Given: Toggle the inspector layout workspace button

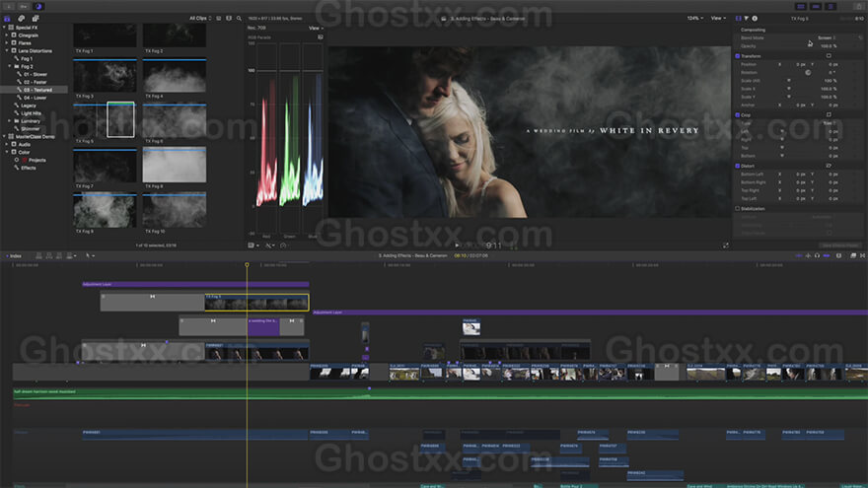Looking at the screenshot, I should pos(831,7).
